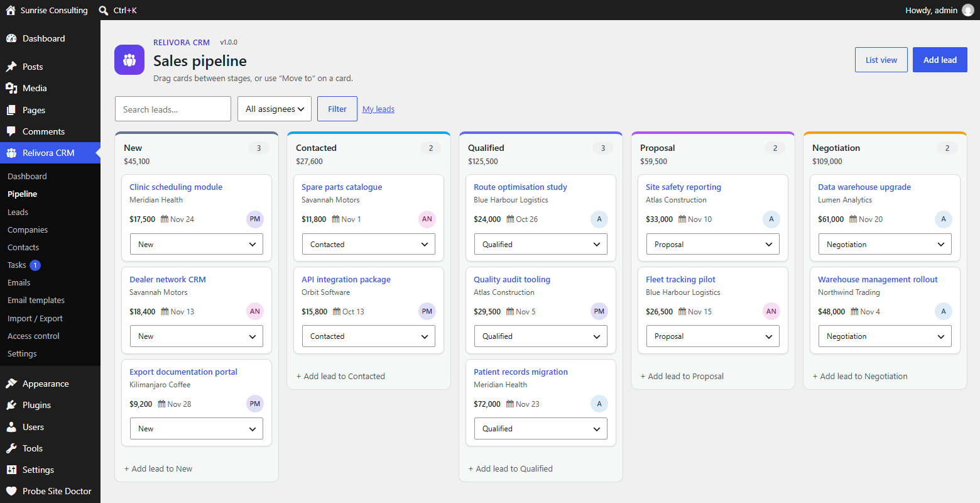The height and width of the screenshot is (503, 980).
Task: Click Add lead to Negotiation
Action: tap(860, 376)
